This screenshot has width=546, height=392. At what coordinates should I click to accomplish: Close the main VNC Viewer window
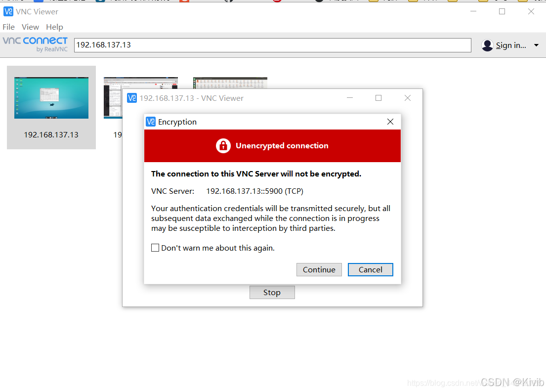click(x=531, y=11)
